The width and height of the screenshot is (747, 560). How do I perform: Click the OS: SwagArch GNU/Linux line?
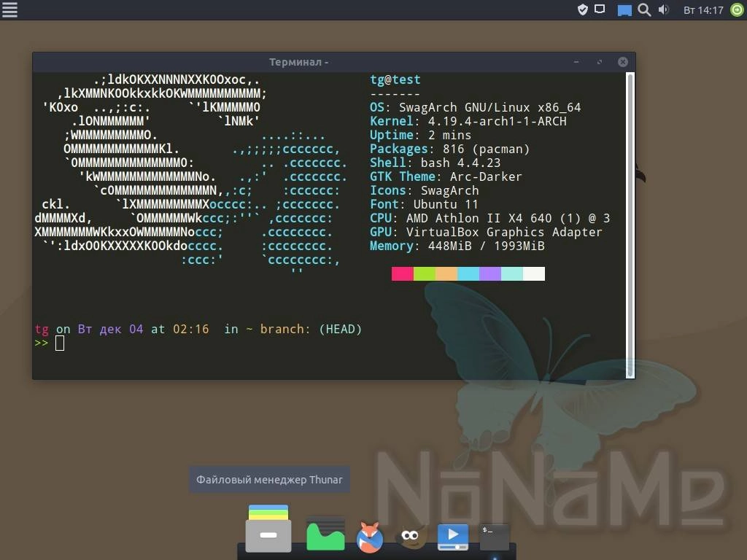click(x=476, y=108)
